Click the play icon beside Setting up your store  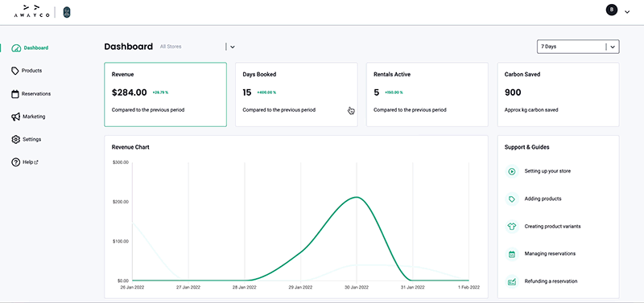[512, 171]
